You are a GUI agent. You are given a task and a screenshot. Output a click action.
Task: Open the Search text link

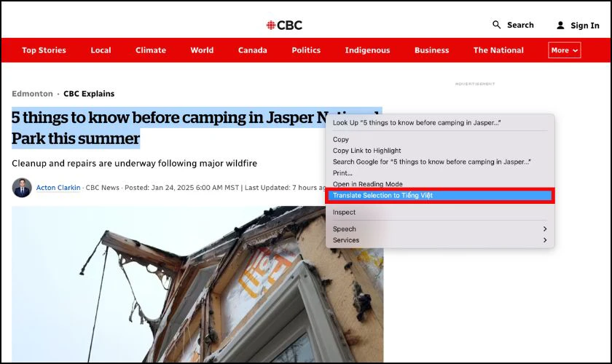click(x=520, y=25)
